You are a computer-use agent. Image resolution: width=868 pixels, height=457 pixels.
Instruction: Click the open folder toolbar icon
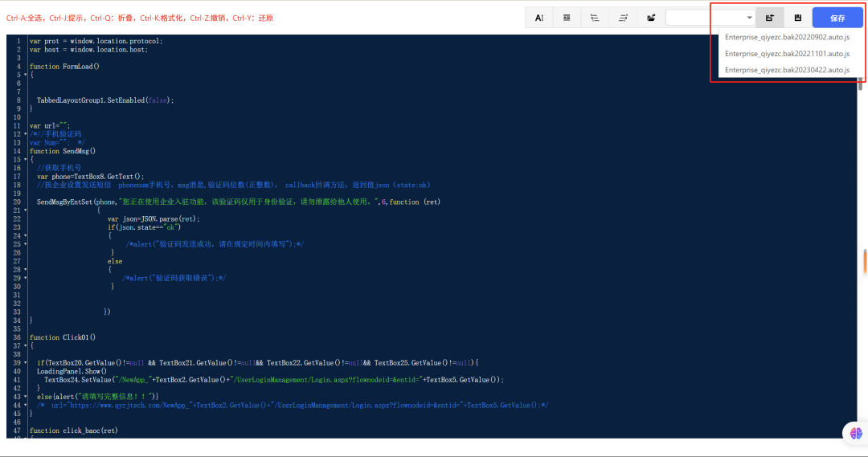point(651,18)
